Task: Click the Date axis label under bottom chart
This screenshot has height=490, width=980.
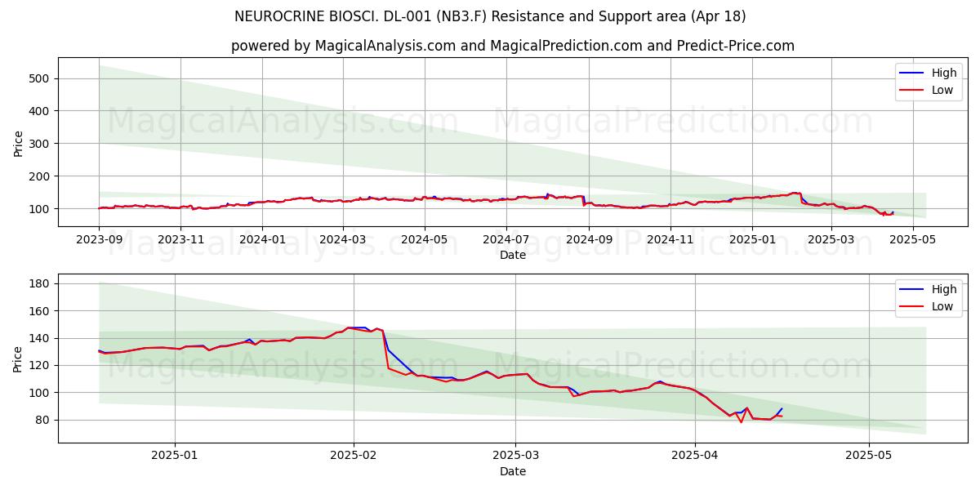Action: coord(513,471)
